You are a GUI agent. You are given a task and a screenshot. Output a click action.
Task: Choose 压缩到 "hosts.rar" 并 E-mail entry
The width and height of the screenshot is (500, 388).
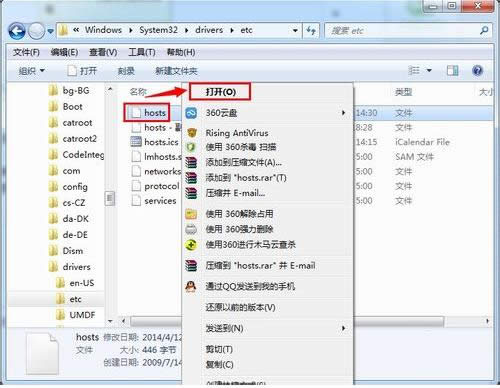tap(268, 266)
